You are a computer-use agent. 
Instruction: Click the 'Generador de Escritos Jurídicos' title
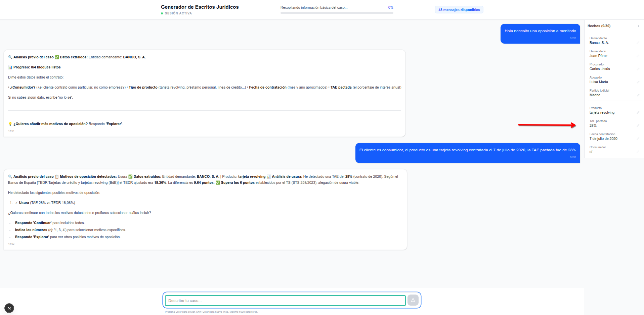tap(200, 7)
